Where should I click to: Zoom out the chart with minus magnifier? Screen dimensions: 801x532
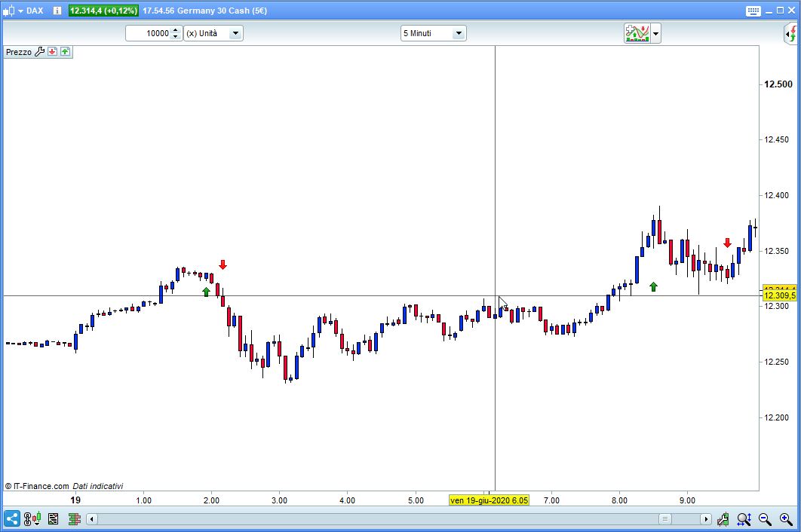[765, 519]
